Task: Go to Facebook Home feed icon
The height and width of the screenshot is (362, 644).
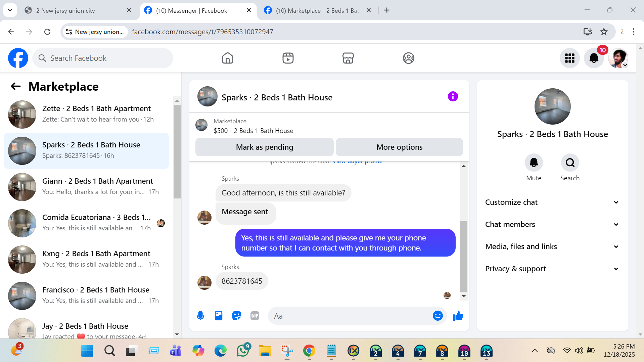Action: pyautogui.click(x=228, y=58)
